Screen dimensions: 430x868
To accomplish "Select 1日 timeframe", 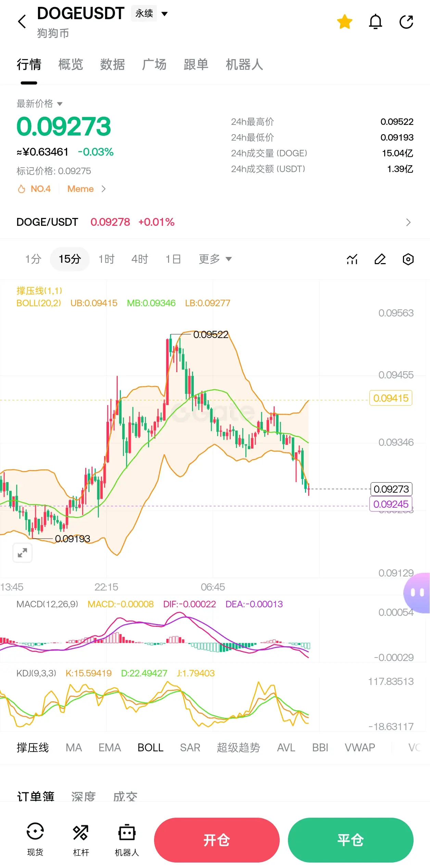I will tap(173, 259).
